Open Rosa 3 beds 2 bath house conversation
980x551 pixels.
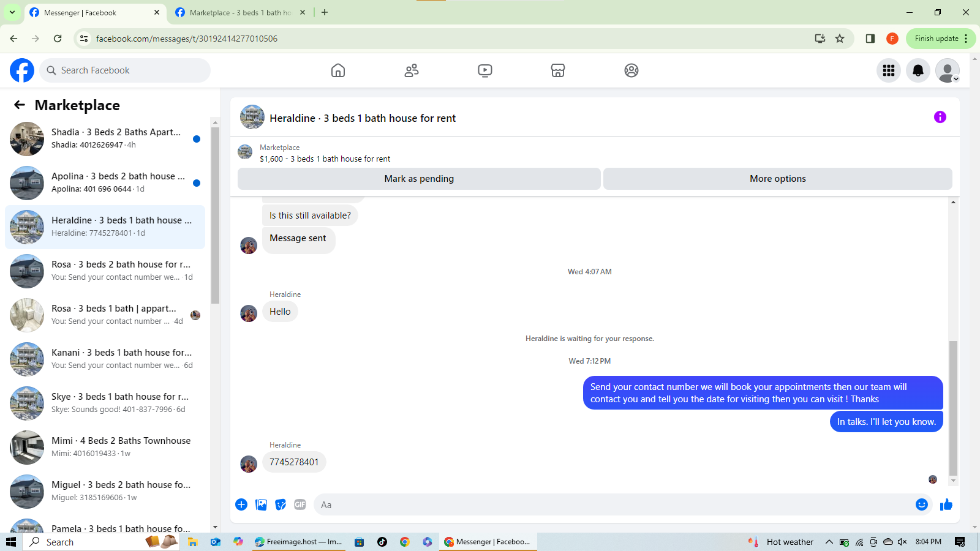tap(105, 271)
